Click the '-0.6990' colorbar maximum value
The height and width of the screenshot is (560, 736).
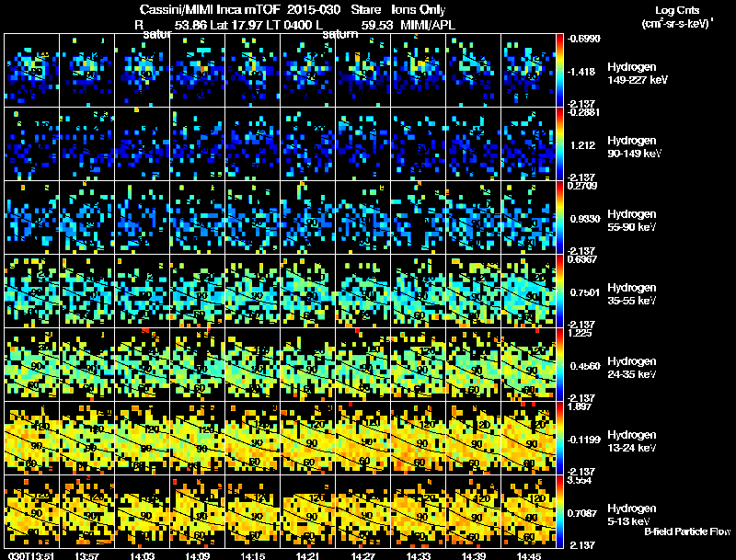(x=584, y=39)
